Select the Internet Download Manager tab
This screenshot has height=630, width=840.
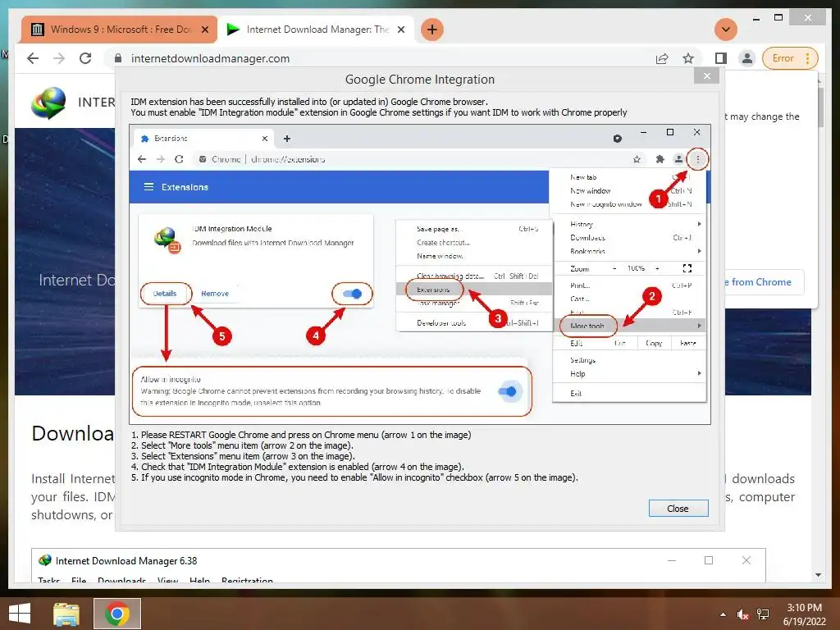tap(316, 30)
